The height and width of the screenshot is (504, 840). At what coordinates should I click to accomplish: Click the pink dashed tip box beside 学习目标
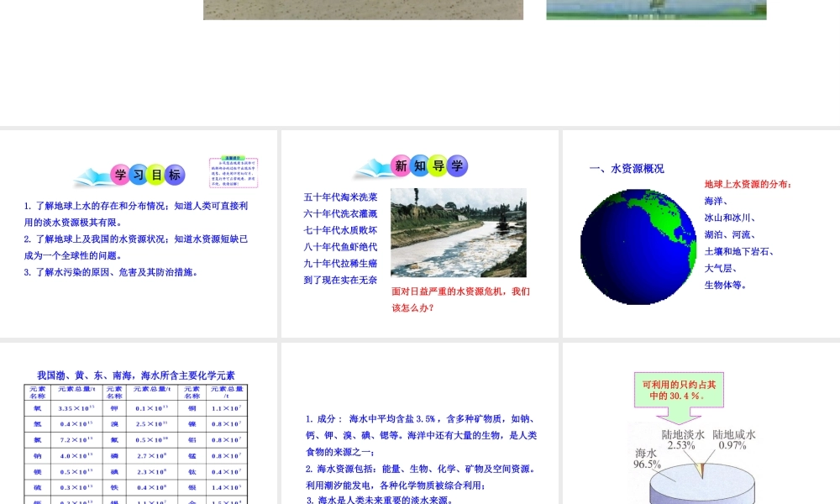pyautogui.click(x=234, y=172)
